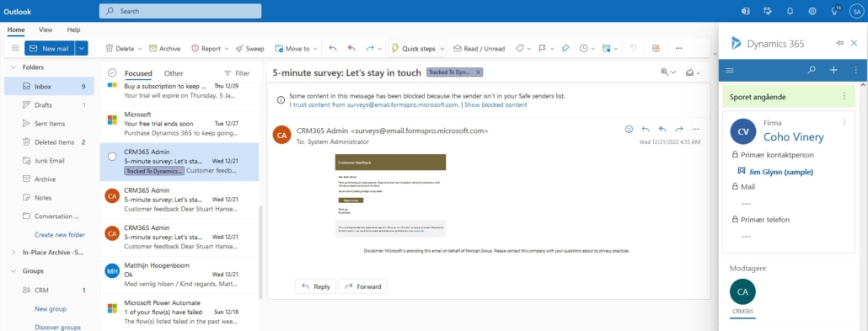Pin the message with the pin icon
The image size is (868, 331).
[565, 48]
